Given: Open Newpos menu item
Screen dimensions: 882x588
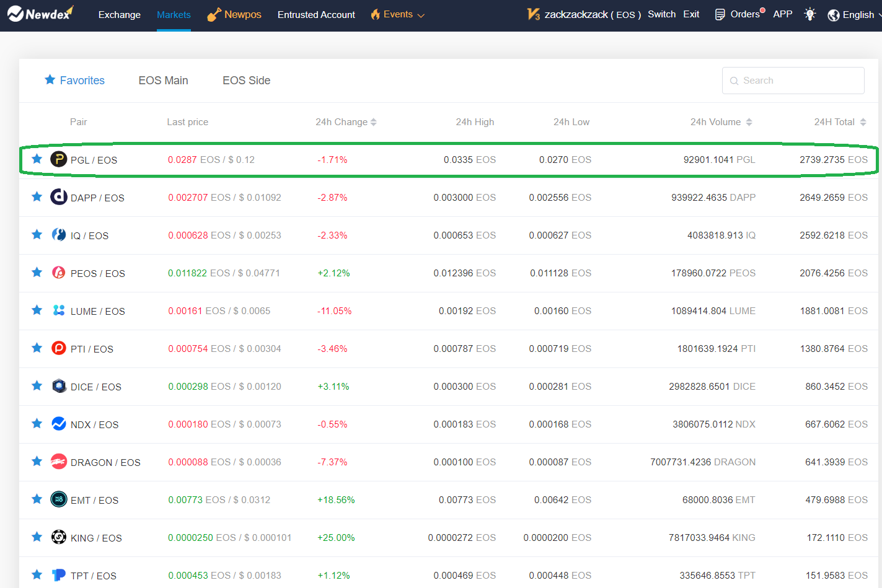Looking at the screenshot, I should point(243,14).
